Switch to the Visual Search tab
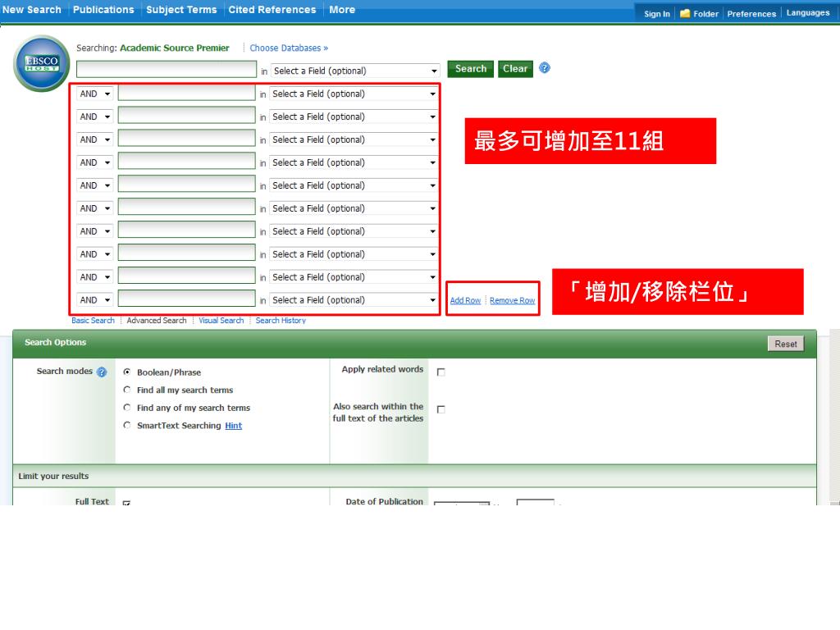The height and width of the screenshot is (630, 840). click(x=221, y=321)
